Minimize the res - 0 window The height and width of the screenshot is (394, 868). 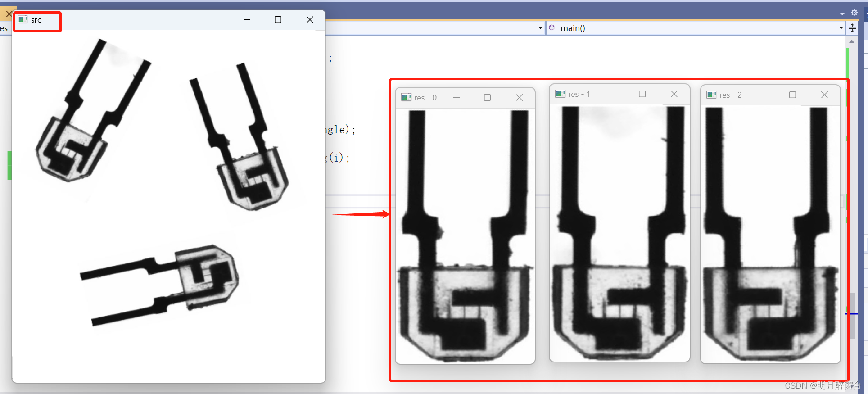[x=456, y=97]
